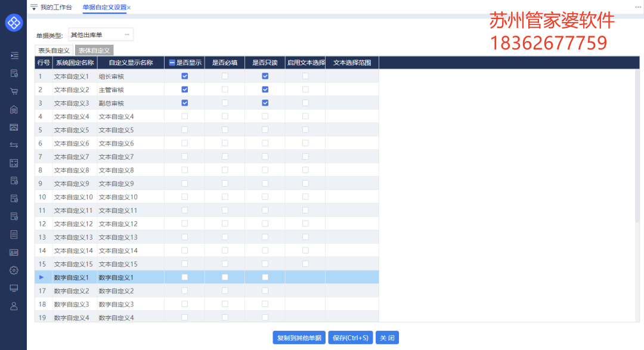
Task: Open the shopping cart sales module icon
Action: 14,91
